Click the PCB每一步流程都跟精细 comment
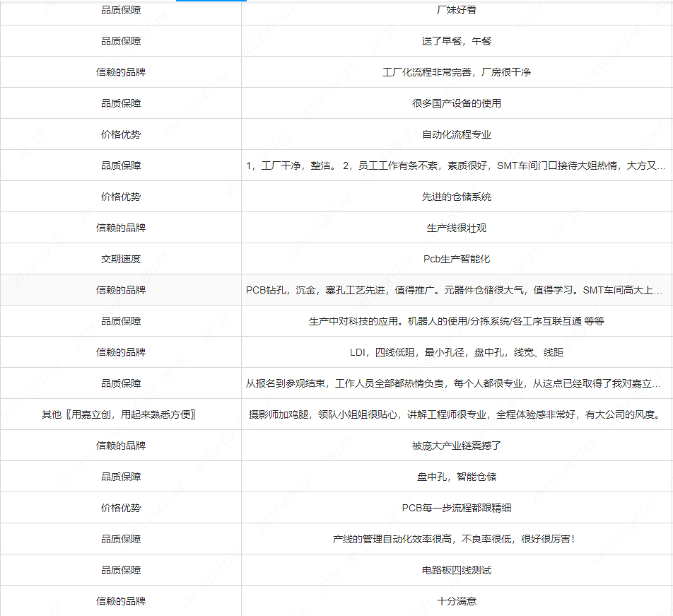Image resolution: width=673 pixels, height=616 pixels. (456, 508)
